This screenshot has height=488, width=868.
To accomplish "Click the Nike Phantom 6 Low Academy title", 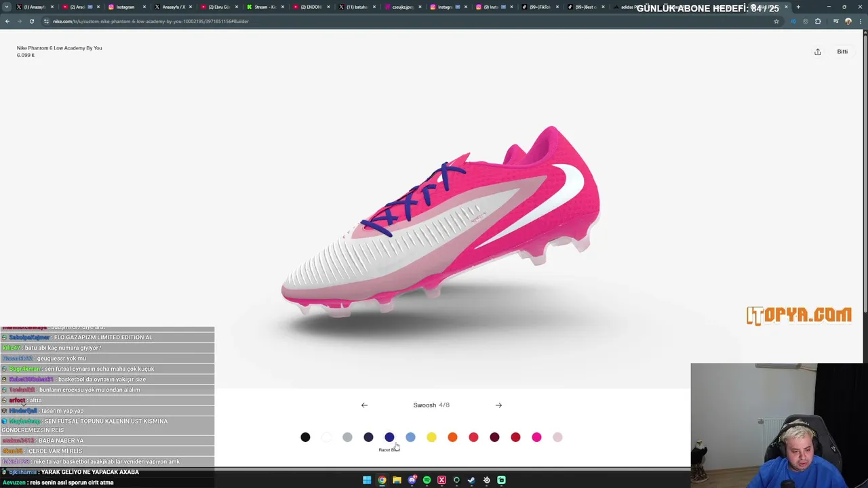I will click(60, 48).
